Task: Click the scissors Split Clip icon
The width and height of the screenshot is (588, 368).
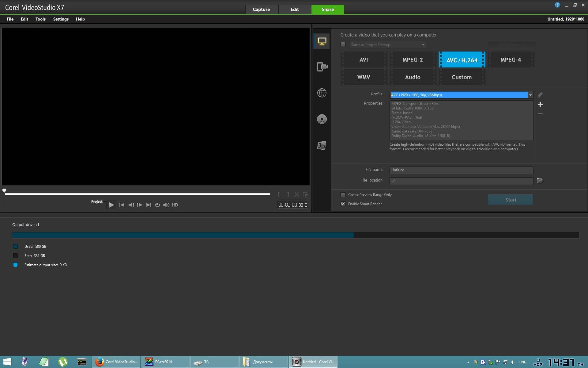Action: coord(296,194)
